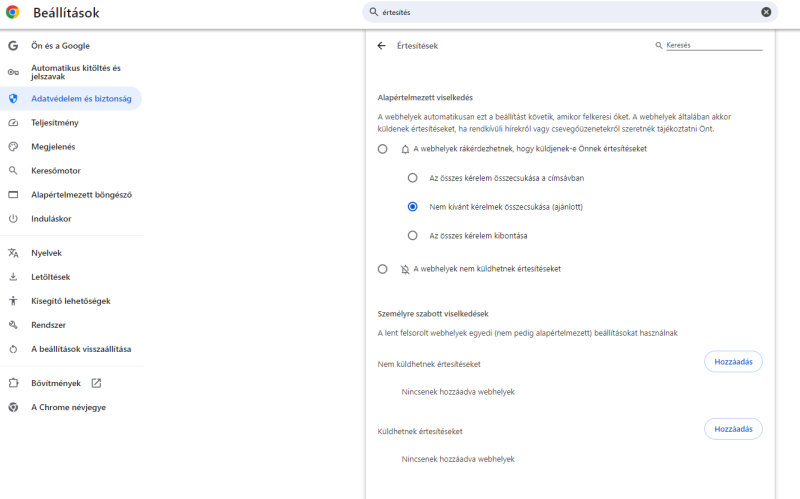Viewport: 800px width, 499px height.
Task: Click the Chrome logo next to Beállítások
Action: (13, 12)
